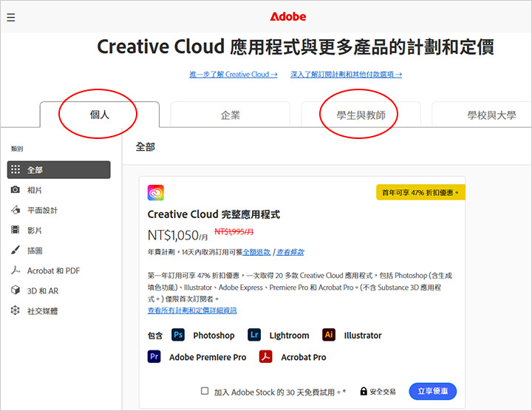Click the lock icon beside 安全交易
This screenshot has height=411, width=532.
coord(364,391)
